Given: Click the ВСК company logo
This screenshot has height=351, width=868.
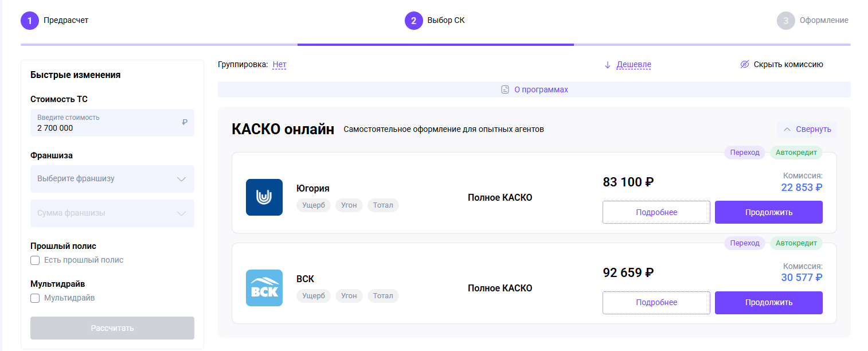Looking at the screenshot, I should [264, 288].
